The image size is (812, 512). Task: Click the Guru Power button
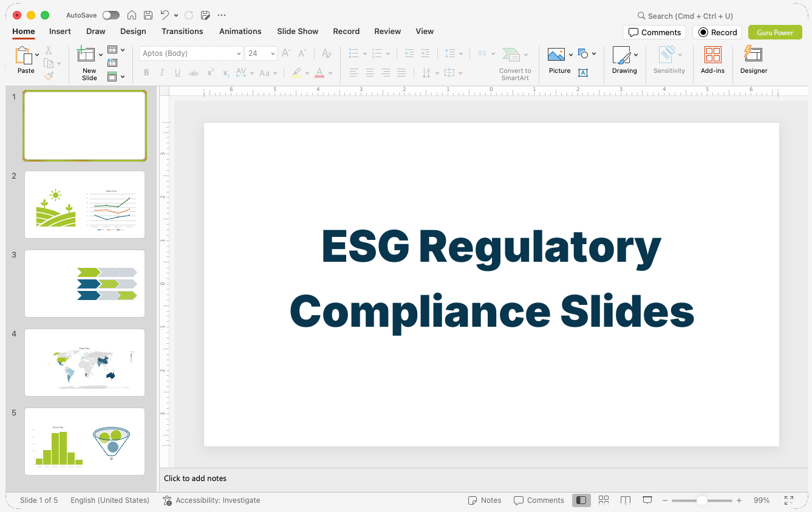[x=775, y=32]
